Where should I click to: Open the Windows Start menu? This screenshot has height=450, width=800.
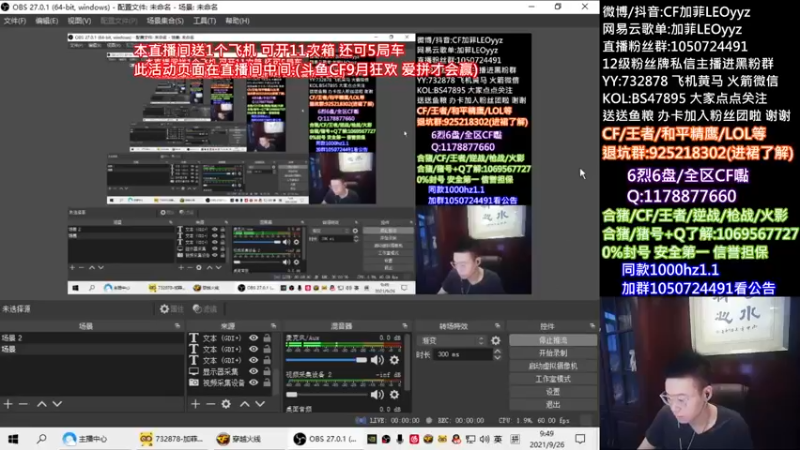(13, 439)
